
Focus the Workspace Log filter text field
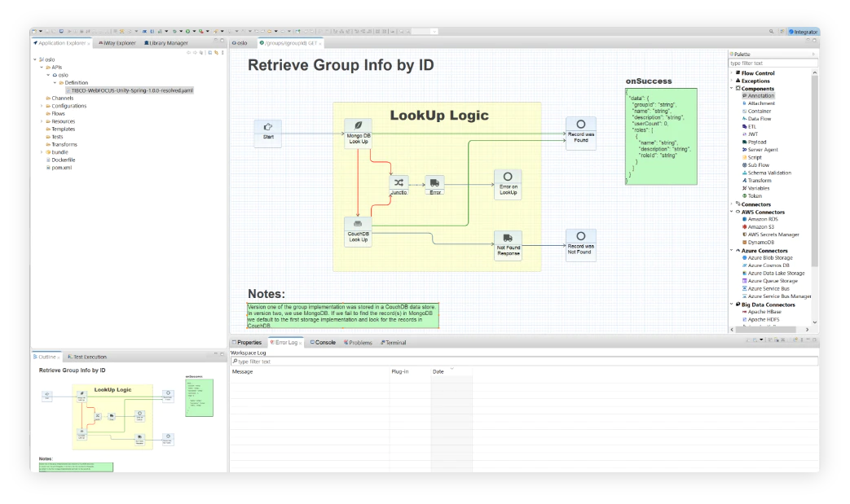[524, 362]
